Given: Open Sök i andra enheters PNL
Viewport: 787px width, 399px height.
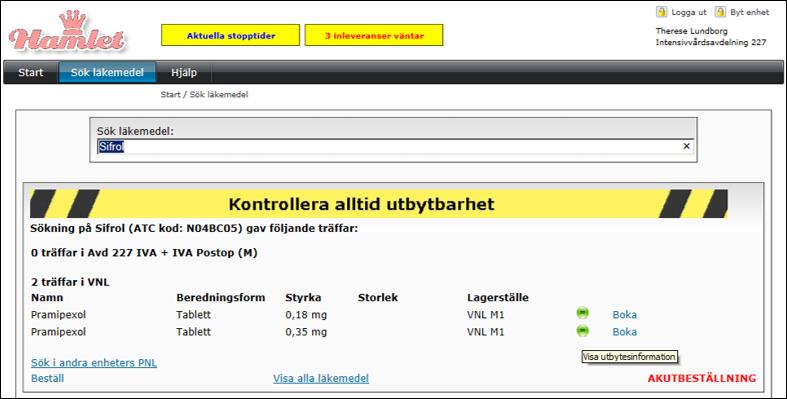Looking at the screenshot, I should click(94, 362).
